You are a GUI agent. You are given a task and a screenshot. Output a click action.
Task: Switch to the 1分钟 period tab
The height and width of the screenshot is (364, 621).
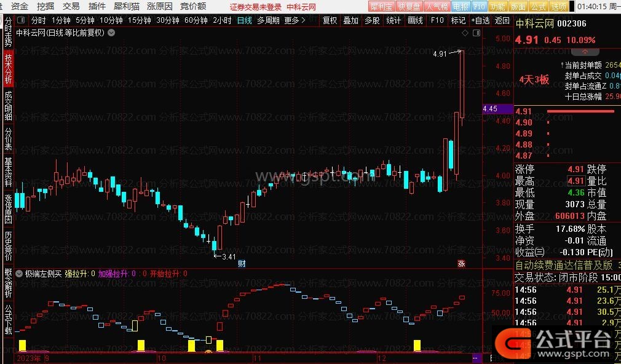tap(61, 20)
